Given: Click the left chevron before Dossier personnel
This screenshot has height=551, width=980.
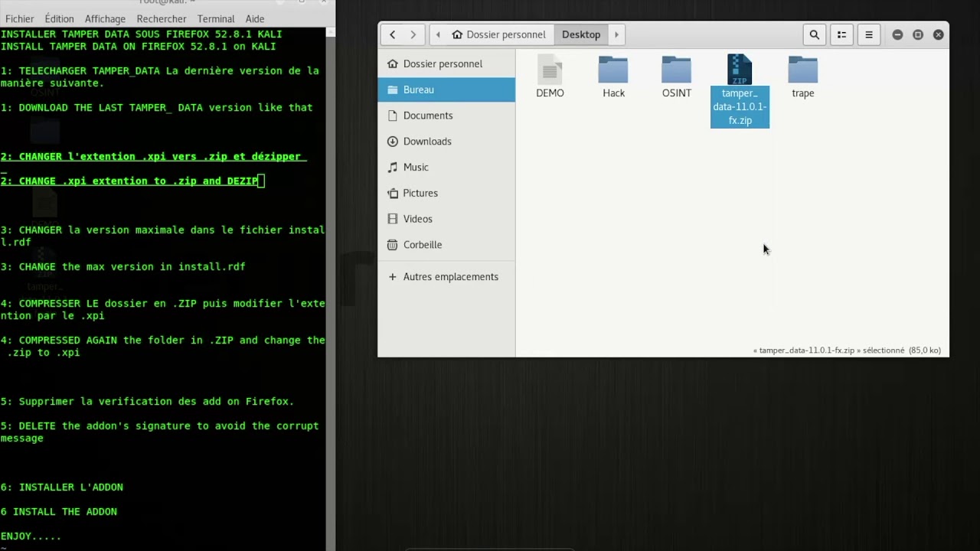Looking at the screenshot, I should [437, 34].
